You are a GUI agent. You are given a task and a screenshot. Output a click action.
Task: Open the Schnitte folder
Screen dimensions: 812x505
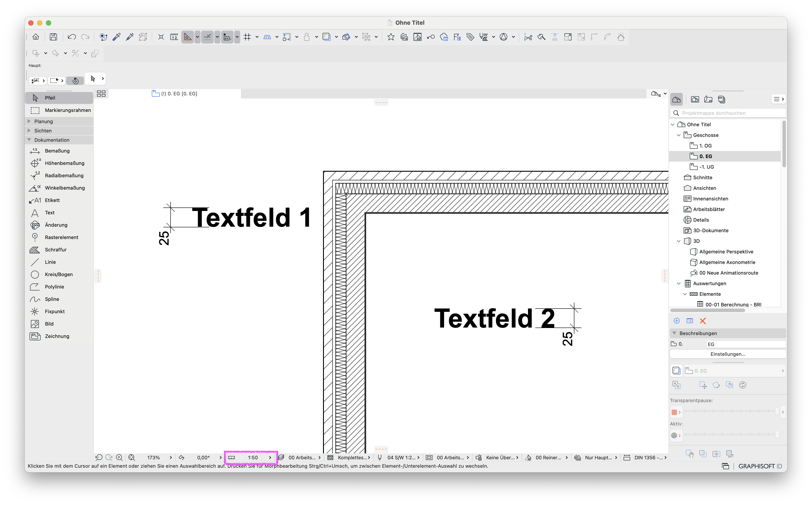click(x=703, y=178)
